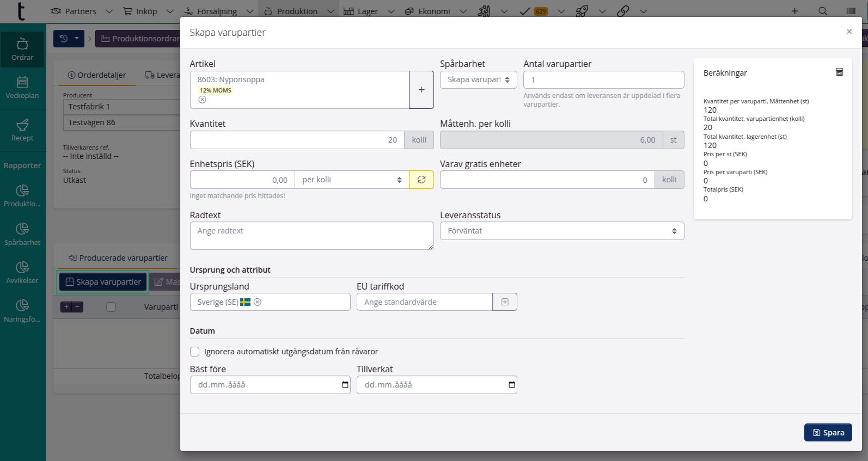The width and height of the screenshot is (868, 461).
Task: Enable Ignorera automatiskt utgångsdatum checkbox
Action: [195, 352]
